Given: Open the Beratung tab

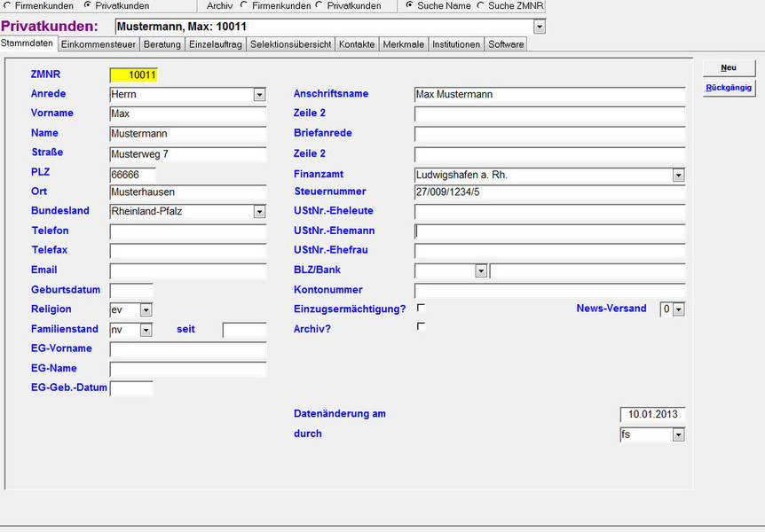Looking at the screenshot, I should pos(162,44).
